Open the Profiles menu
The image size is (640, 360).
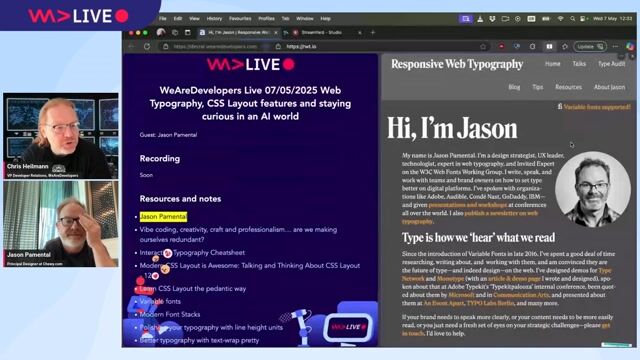click(266, 19)
